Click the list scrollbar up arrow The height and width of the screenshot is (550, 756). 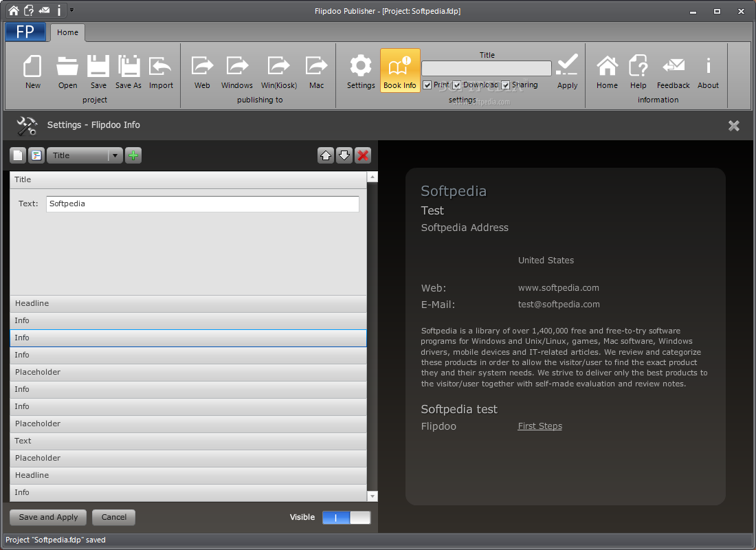(x=373, y=177)
